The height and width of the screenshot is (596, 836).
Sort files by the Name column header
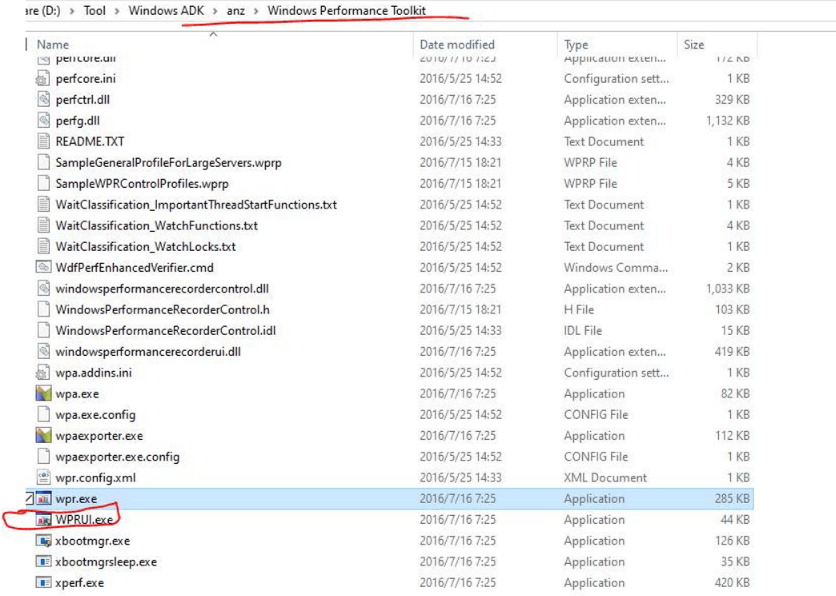coord(221,45)
